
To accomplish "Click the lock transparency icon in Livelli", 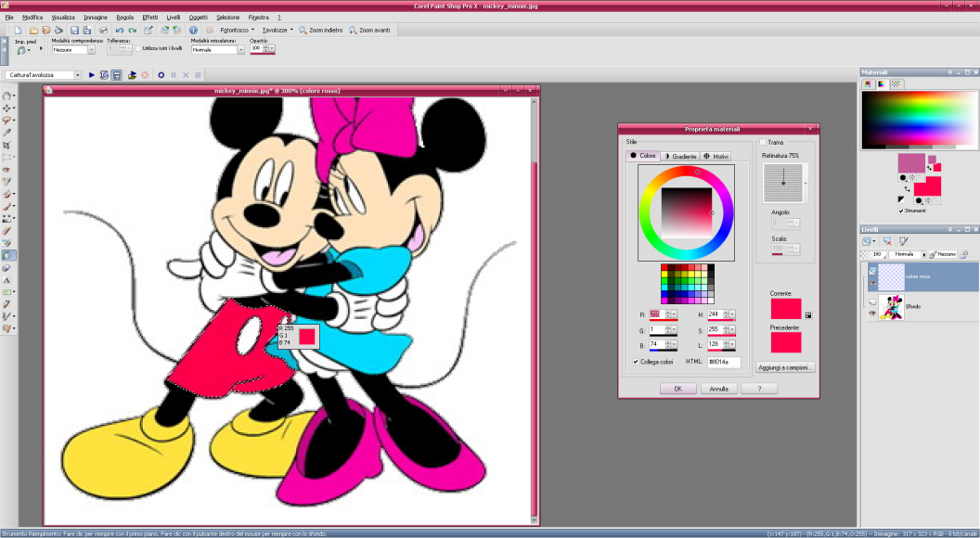I will pos(963,254).
